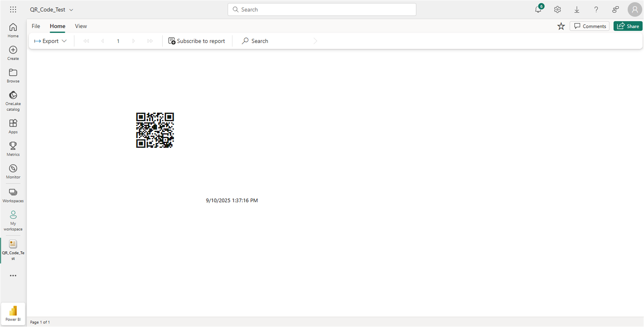Go to previous report page

pyautogui.click(x=102, y=41)
